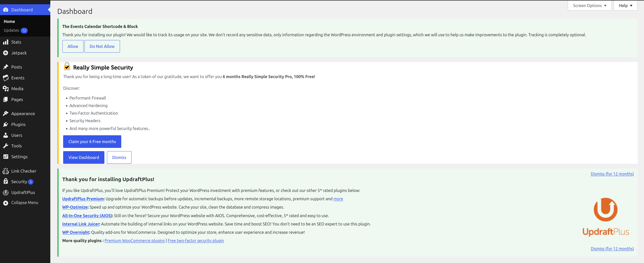Open the WP-Optimize link
The image size is (644, 263).
point(75,207)
